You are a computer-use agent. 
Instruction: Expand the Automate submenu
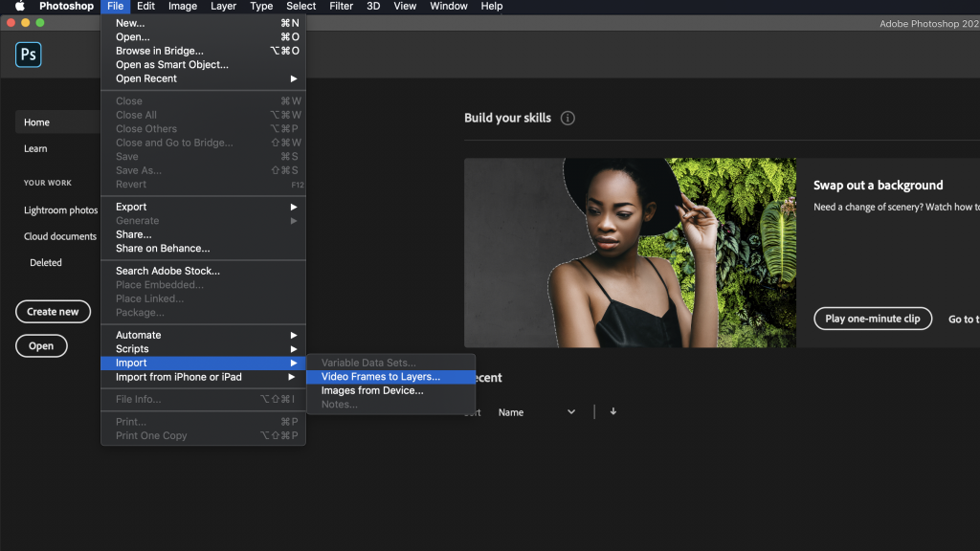tap(203, 335)
